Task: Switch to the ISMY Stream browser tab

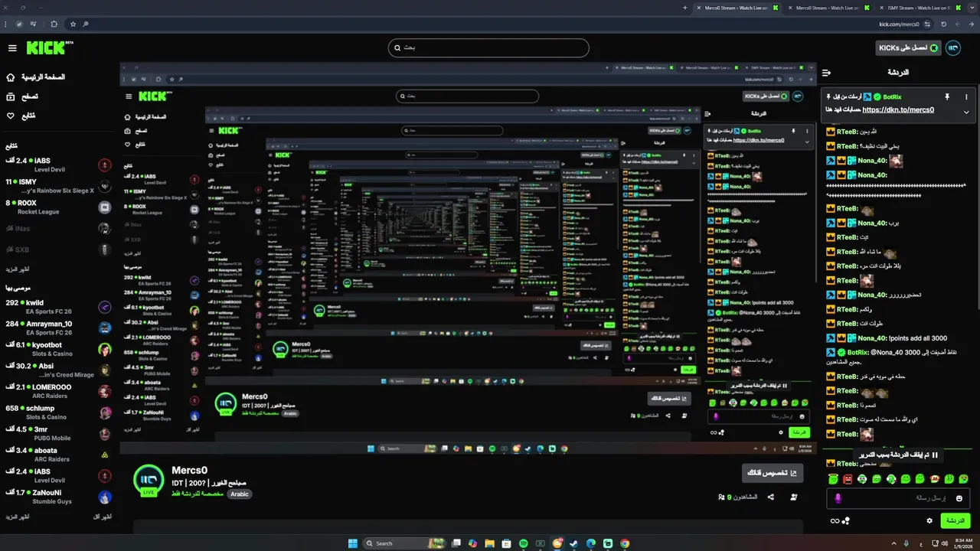Action: point(920,8)
